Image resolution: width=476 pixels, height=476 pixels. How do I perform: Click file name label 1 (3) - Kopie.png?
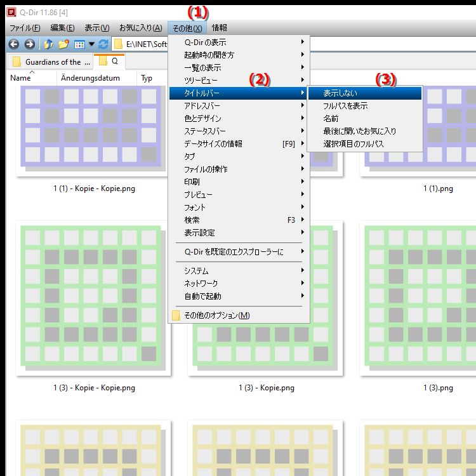(x=266, y=388)
